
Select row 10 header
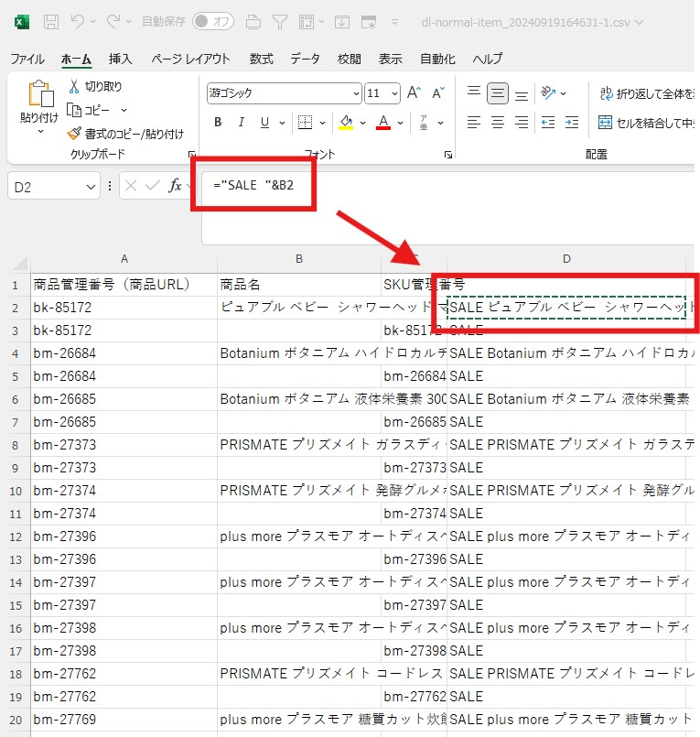[16, 491]
